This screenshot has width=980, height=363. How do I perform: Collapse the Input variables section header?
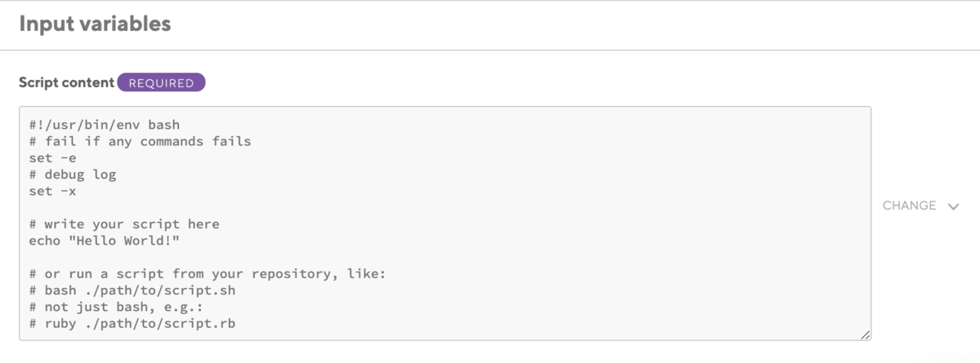coord(95,24)
